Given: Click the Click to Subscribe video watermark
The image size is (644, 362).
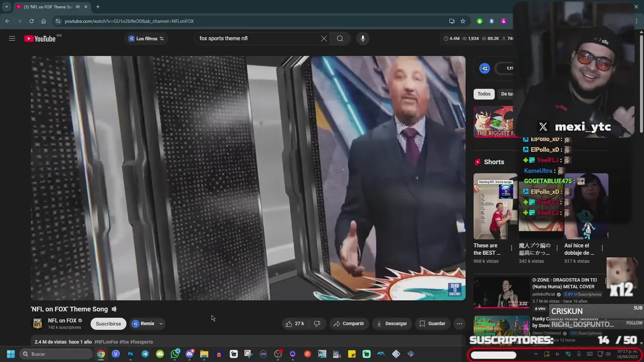Looking at the screenshot, I should (x=454, y=289).
